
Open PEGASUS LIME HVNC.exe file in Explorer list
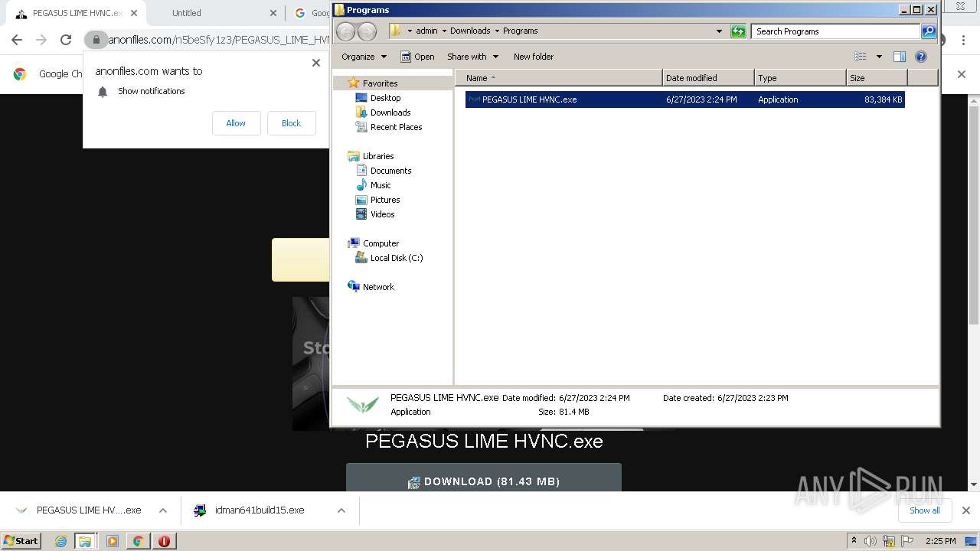point(684,99)
